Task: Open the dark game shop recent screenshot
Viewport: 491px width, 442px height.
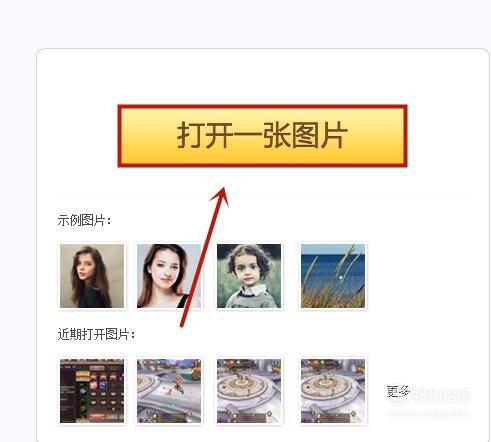Action: point(92,391)
